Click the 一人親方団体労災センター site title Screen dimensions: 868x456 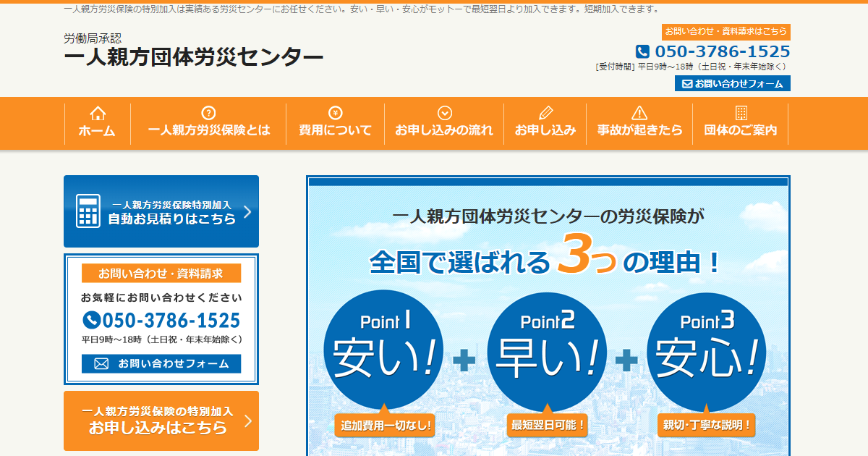[194, 56]
